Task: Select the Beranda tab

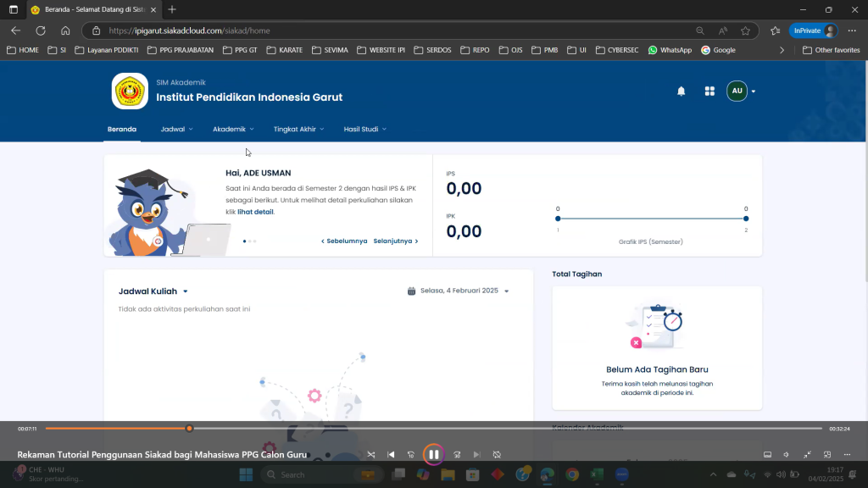Action: (x=122, y=129)
